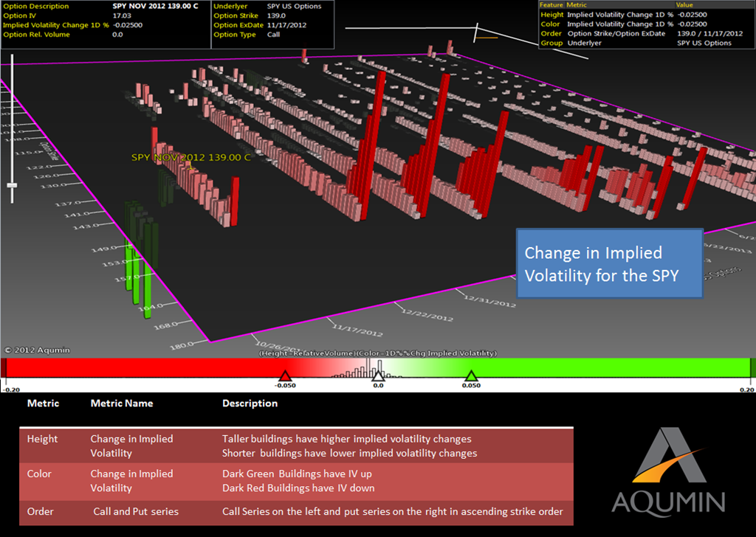Click the 12/22/2012 date axis label
756x537 pixels.
[x=427, y=314]
